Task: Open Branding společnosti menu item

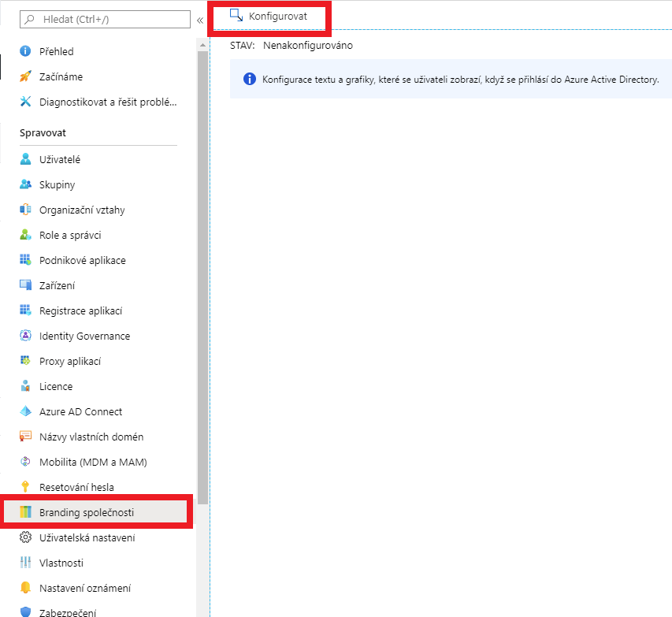Action: [87, 512]
